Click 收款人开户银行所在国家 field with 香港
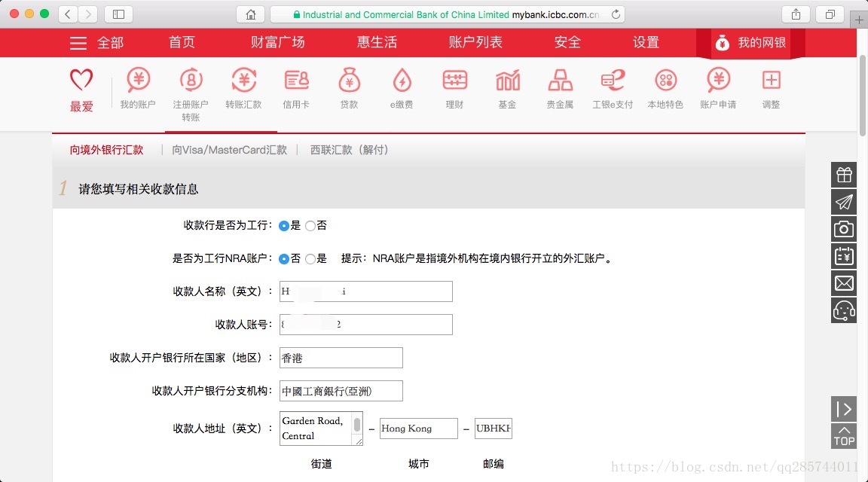The height and width of the screenshot is (482, 868). pos(341,358)
